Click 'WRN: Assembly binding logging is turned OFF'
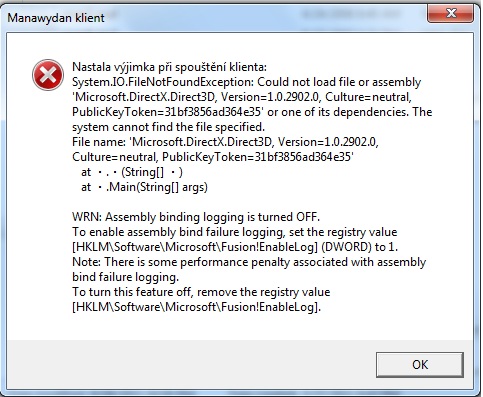 tap(196, 217)
